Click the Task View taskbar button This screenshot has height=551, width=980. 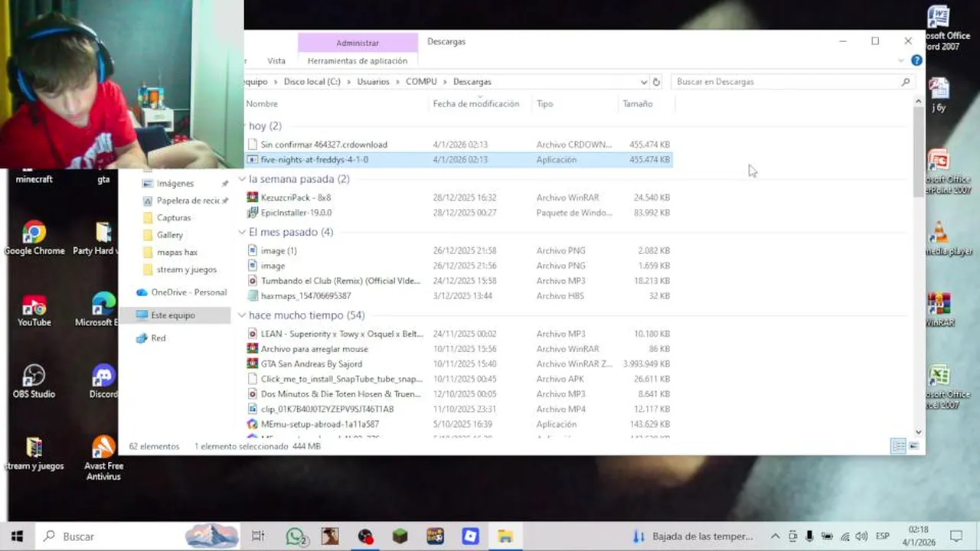click(x=258, y=536)
